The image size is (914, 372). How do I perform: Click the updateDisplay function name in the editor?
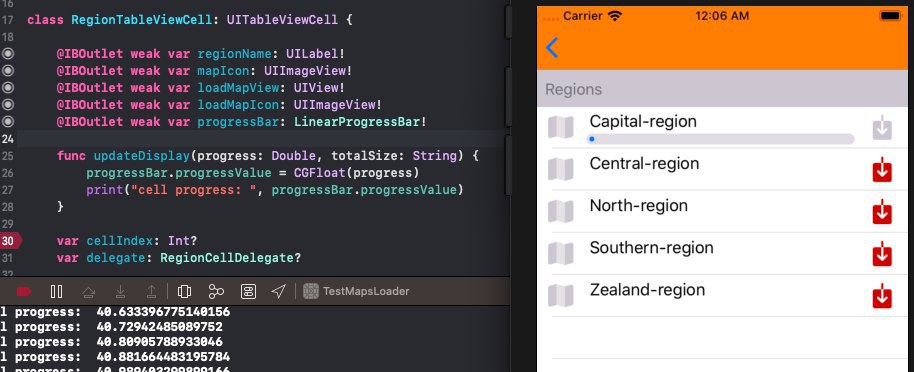pyautogui.click(x=142, y=156)
